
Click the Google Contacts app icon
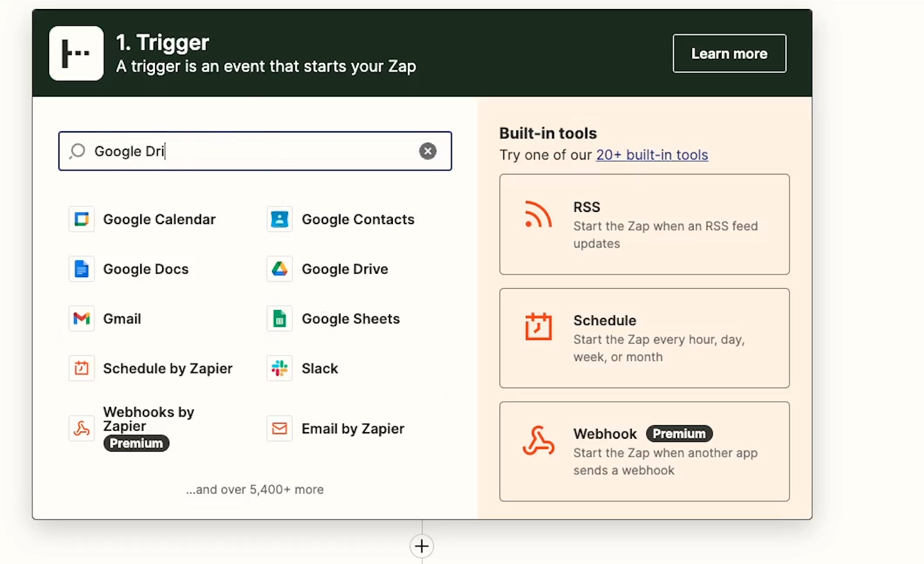point(280,220)
